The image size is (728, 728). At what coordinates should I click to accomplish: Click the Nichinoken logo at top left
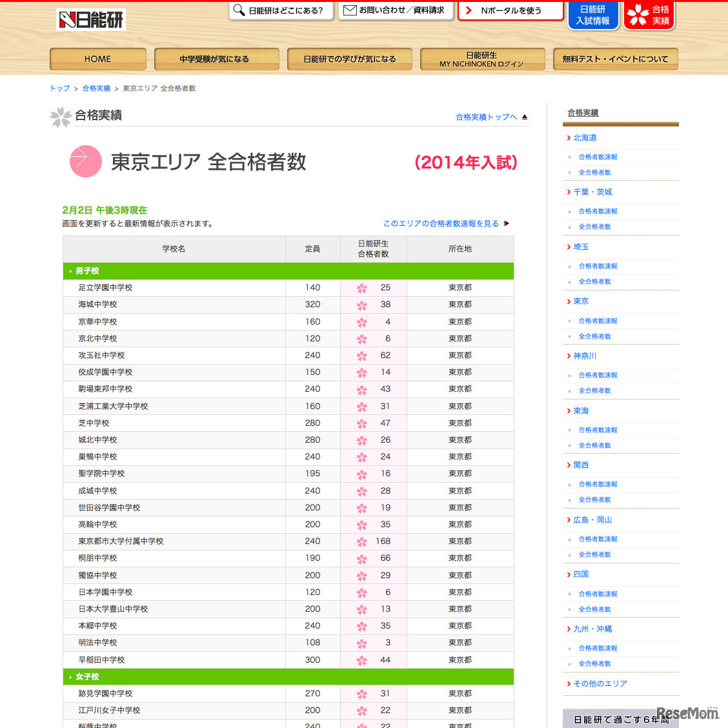[x=90, y=20]
